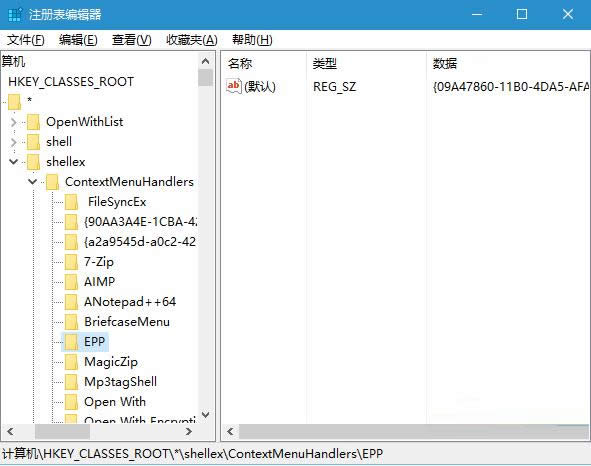Click the REG_SZ type cell
Viewport: 591px width, 466px height.
334,87
